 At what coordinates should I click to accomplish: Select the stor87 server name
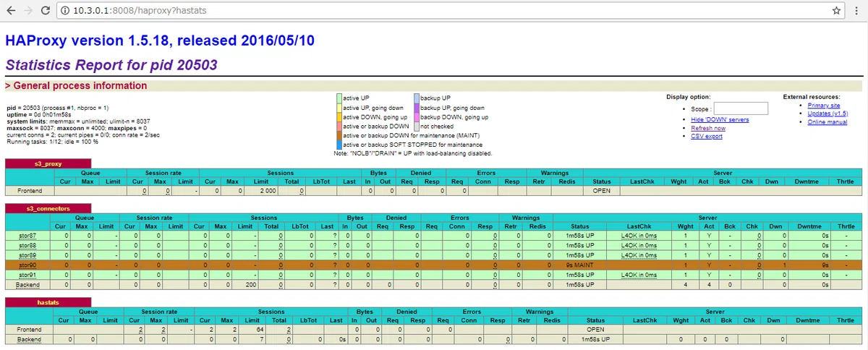[x=27, y=236]
